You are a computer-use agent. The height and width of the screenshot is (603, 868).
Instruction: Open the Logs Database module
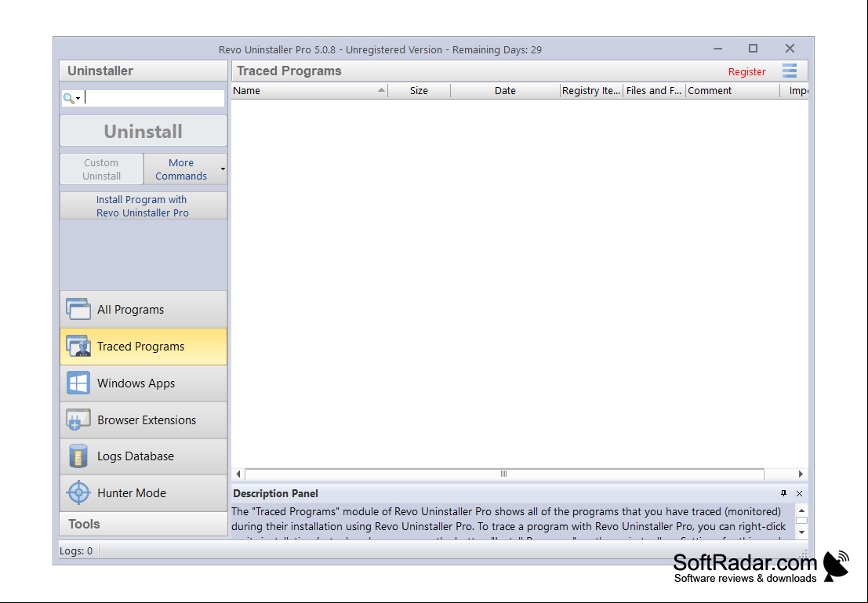pyautogui.click(x=143, y=457)
